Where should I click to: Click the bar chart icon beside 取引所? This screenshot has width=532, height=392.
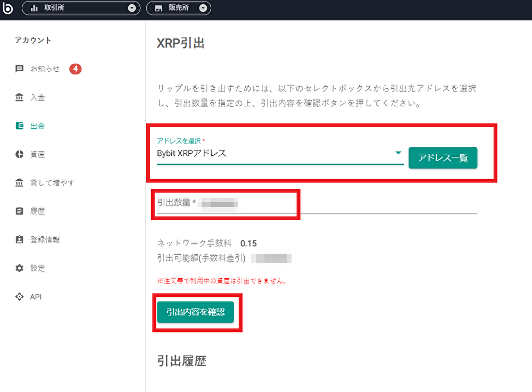click(x=34, y=8)
